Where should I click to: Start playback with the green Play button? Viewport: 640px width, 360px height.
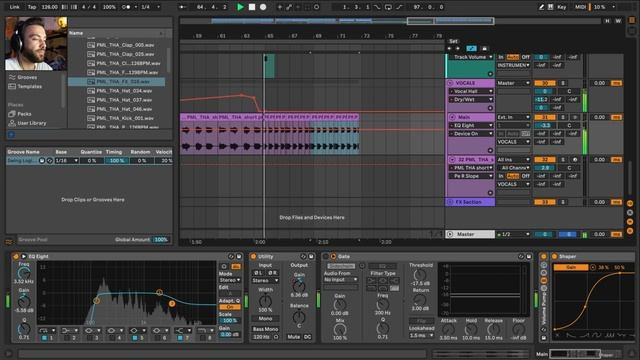(240, 7)
